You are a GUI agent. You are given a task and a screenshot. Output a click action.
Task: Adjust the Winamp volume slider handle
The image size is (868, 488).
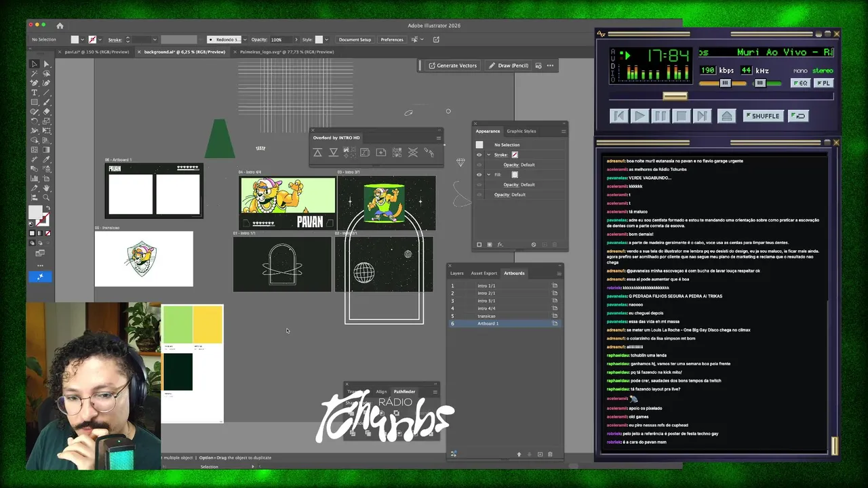coord(725,83)
